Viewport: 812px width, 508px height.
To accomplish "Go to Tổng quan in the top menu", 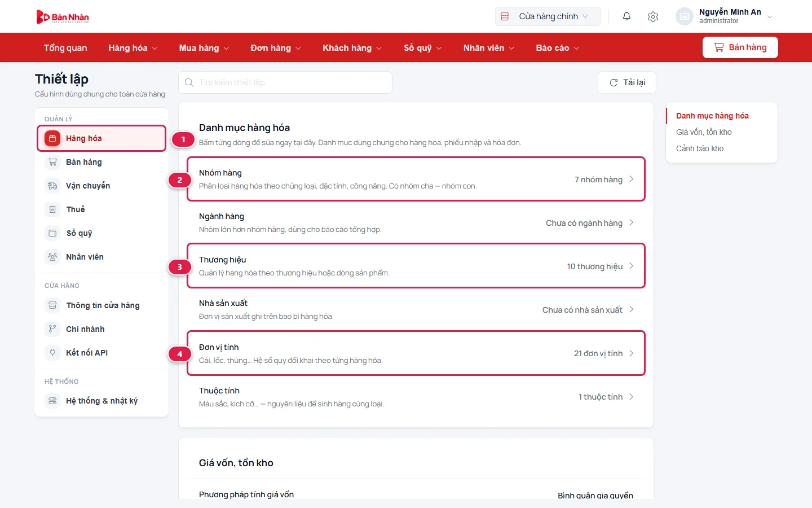I will [65, 48].
